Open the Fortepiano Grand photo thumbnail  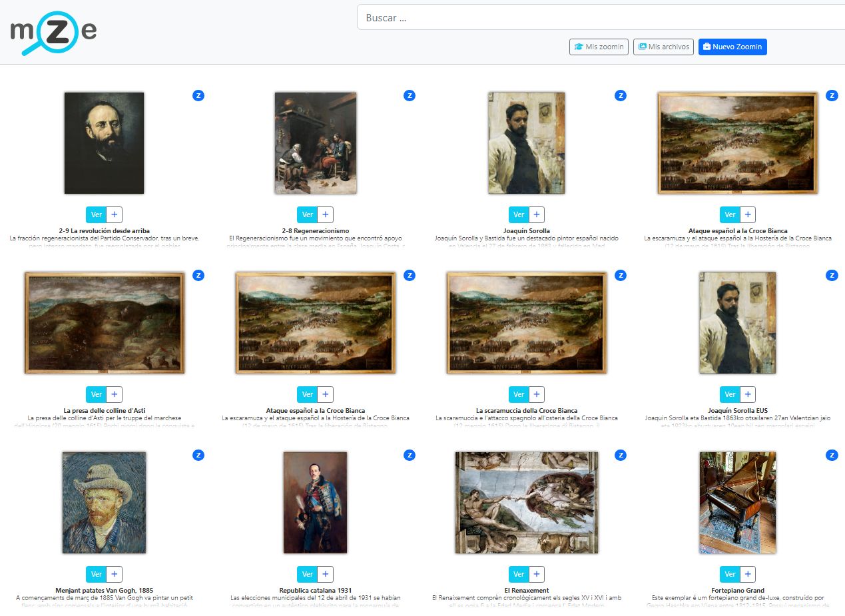(x=738, y=503)
